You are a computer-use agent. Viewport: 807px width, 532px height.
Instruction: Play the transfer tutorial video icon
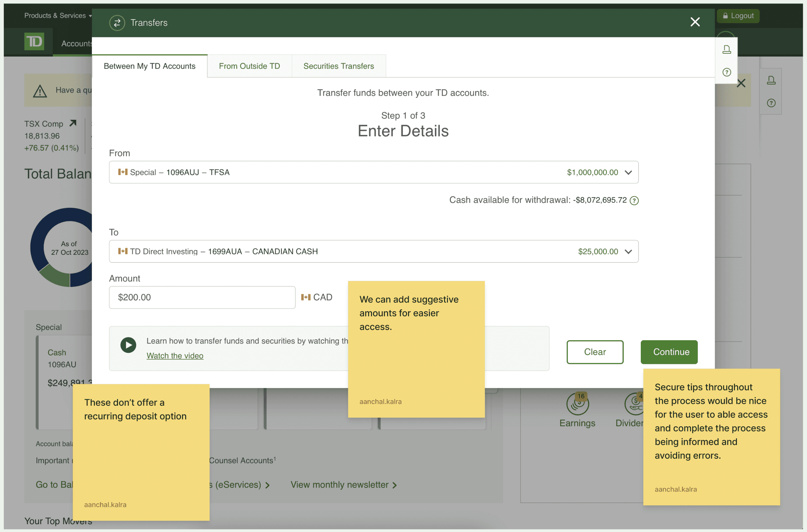128,345
